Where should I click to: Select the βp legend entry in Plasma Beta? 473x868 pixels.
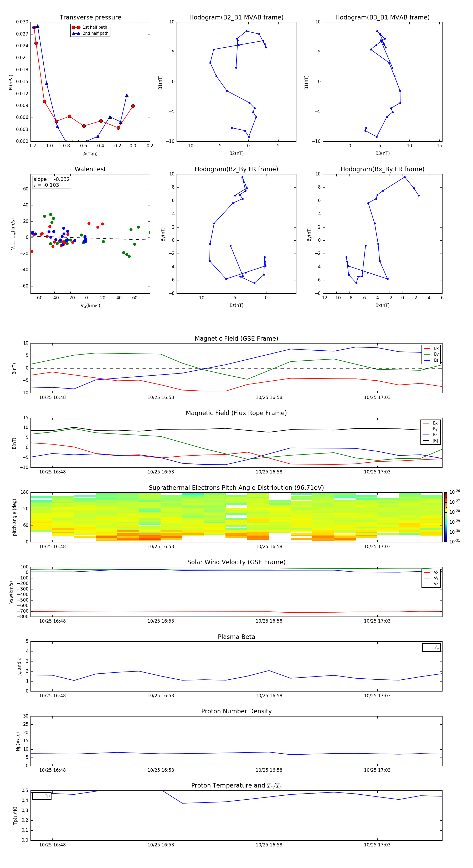click(432, 647)
